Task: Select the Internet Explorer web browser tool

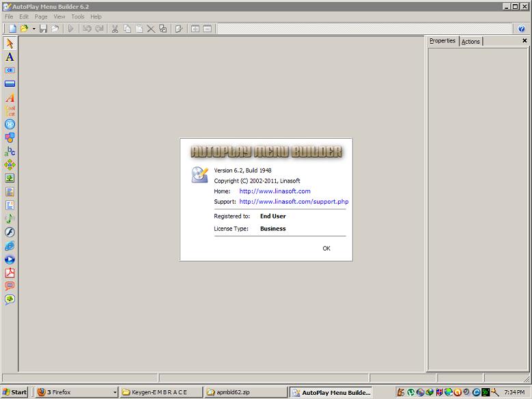Action: click(10, 246)
